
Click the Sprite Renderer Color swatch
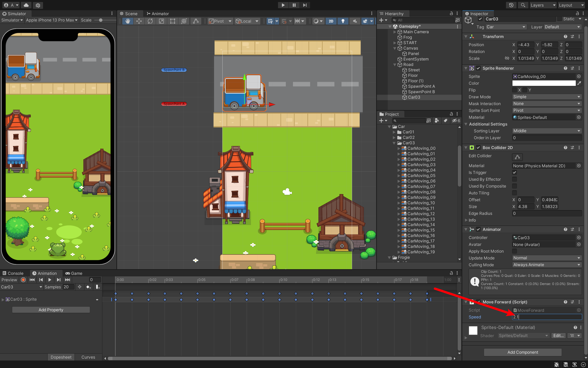click(x=544, y=83)
